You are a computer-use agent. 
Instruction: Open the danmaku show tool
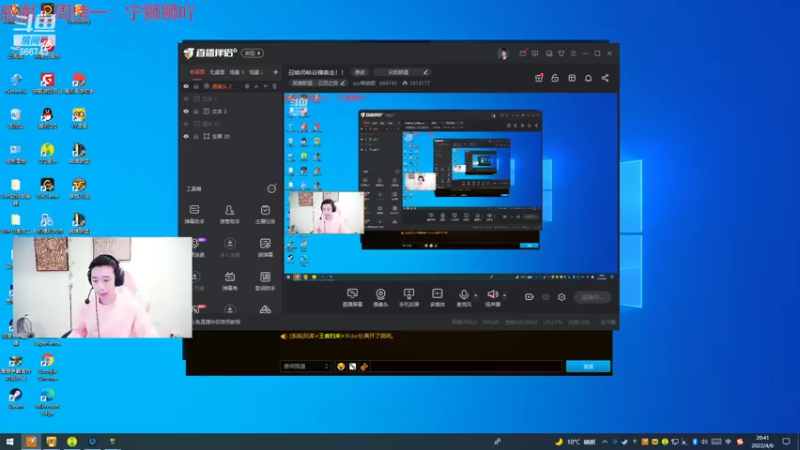(x=230, y=280)
